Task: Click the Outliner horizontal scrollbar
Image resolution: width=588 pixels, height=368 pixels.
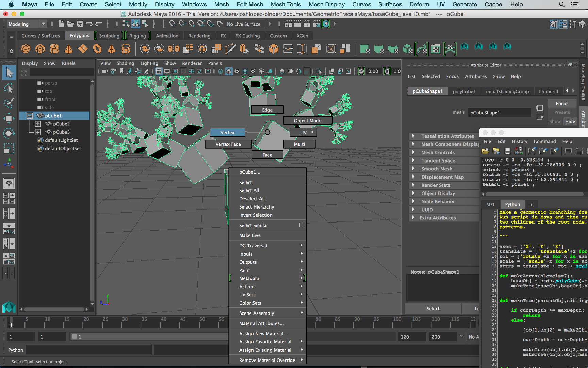Action: coord(54,309)
